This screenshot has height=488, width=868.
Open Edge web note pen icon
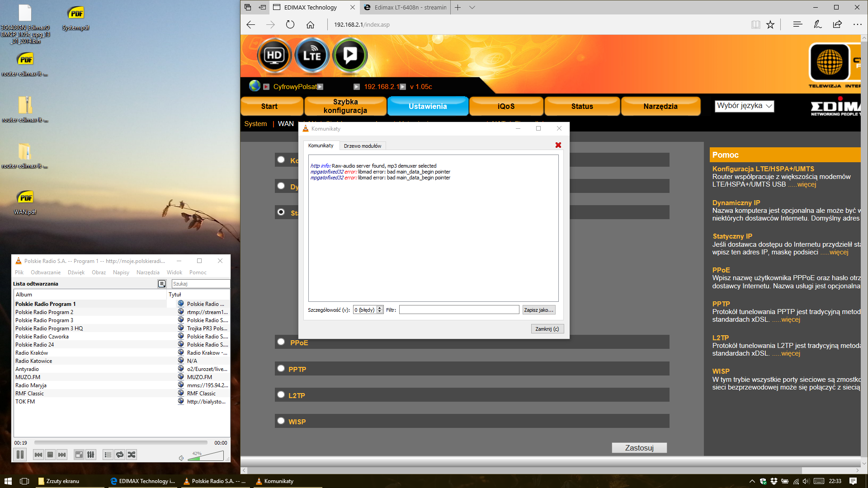click(x=817, y=24)
